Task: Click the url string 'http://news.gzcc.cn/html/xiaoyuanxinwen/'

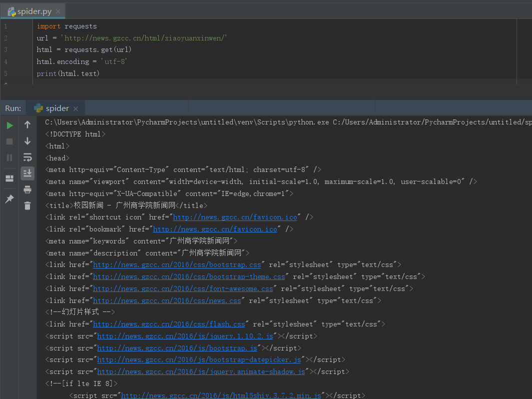Action: pos(144,38)
